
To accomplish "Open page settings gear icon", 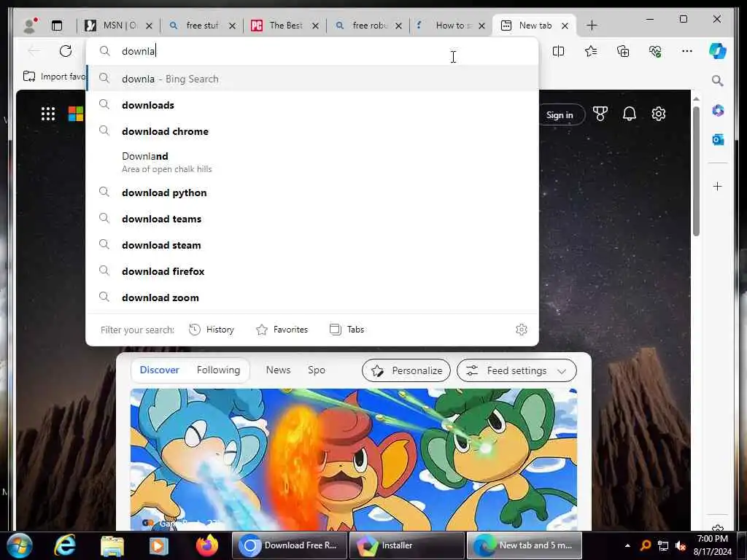I will [659, 114].
